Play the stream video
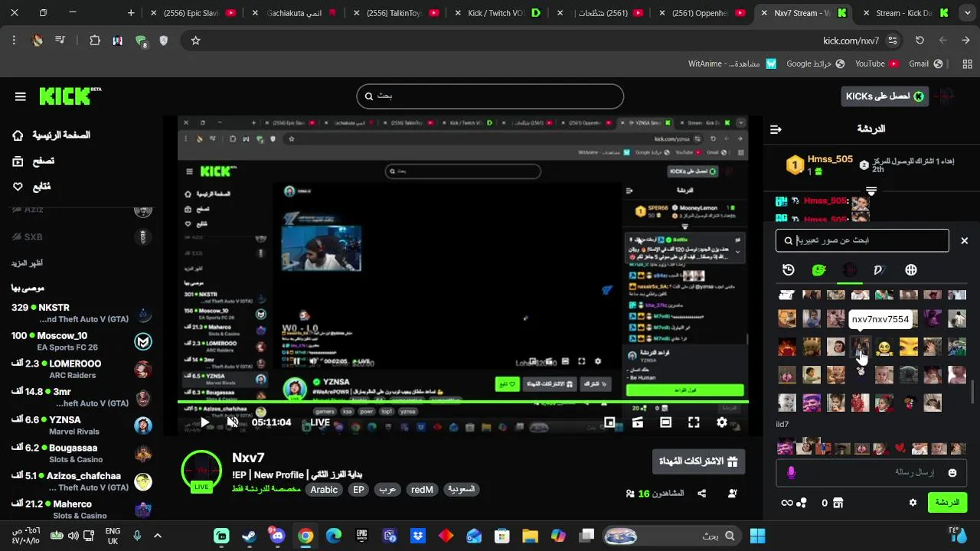 click(205, 422)
